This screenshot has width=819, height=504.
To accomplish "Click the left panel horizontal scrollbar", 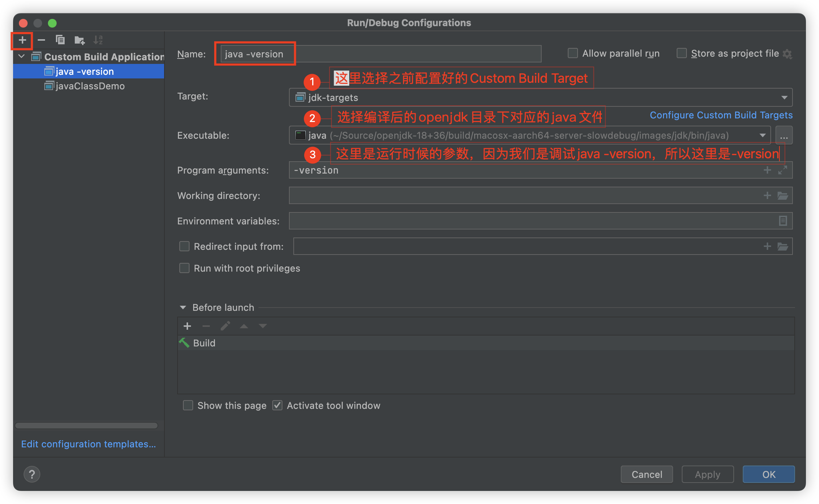I will [86, 426].
